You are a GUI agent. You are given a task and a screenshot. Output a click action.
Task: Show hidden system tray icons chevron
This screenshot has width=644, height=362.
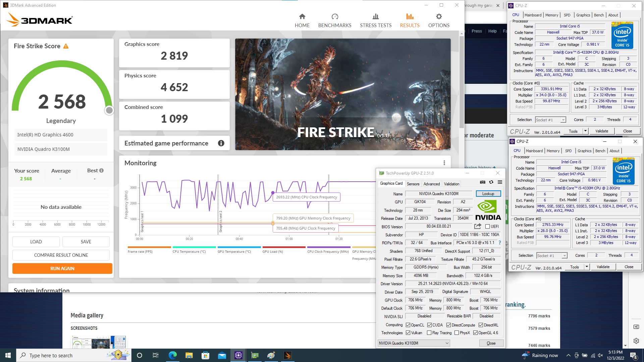coord(568,355)
